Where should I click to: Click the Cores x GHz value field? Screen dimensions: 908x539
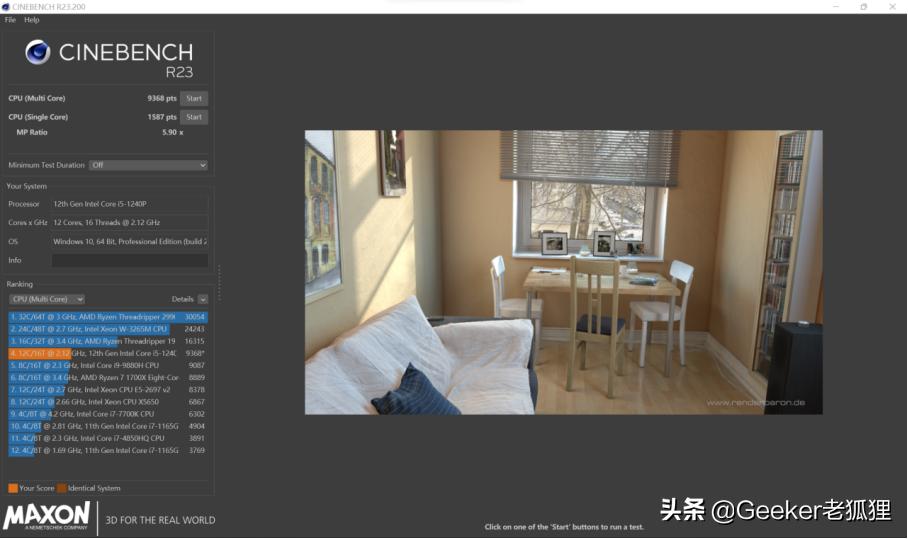click(x=130, y=222)
